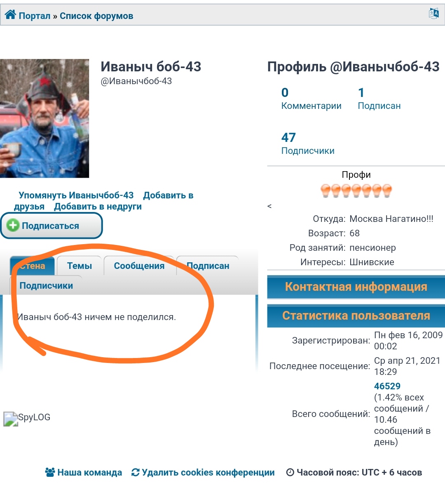Click the 47 Подписчики counter

[308, 143]
